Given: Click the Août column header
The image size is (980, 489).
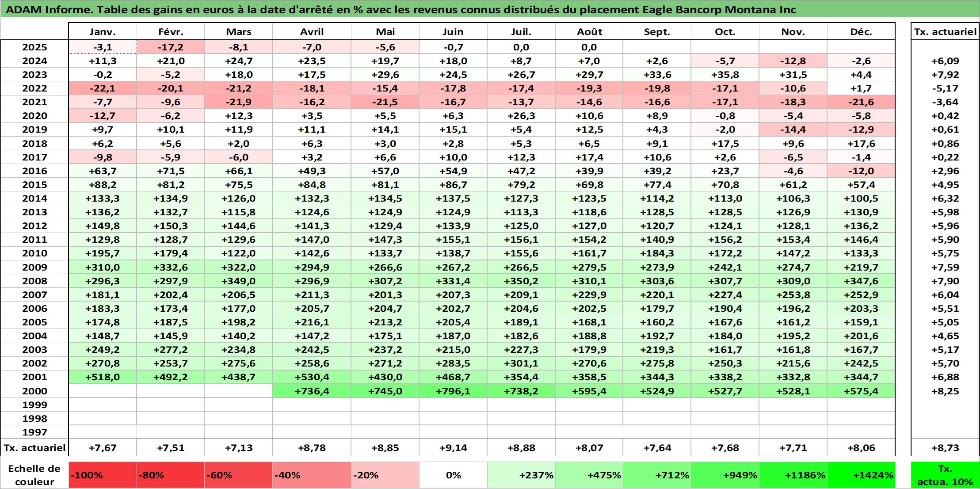Looking at the screenshot, I should [x=589, y=31].
